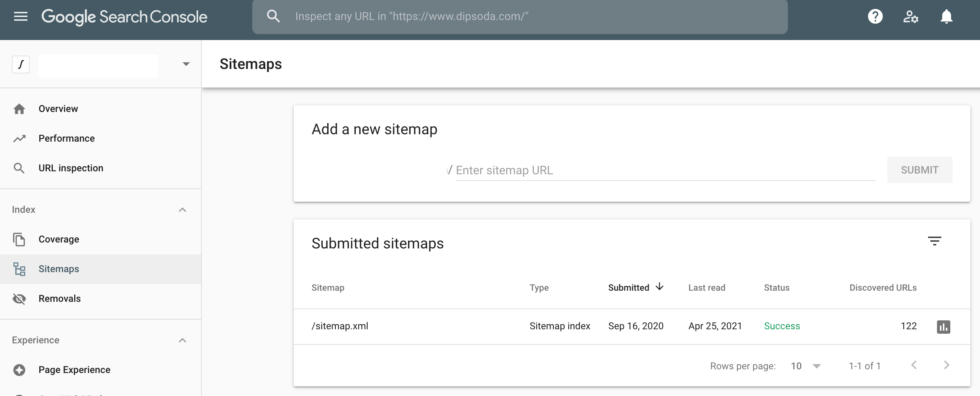980x396 pixels.
Task: Click the Submitted column header
Action: pyautogui.click(x=628, y=288)
